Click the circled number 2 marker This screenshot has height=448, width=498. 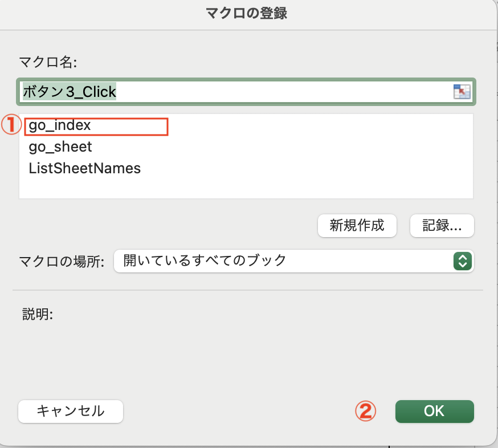pos(365,411)
